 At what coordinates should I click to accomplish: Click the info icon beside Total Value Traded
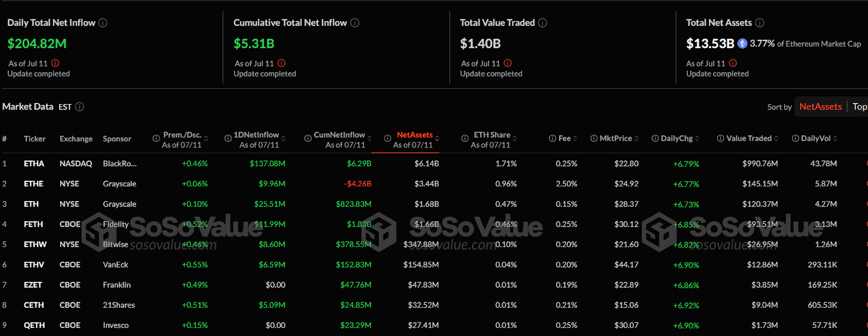click(542, 23)
